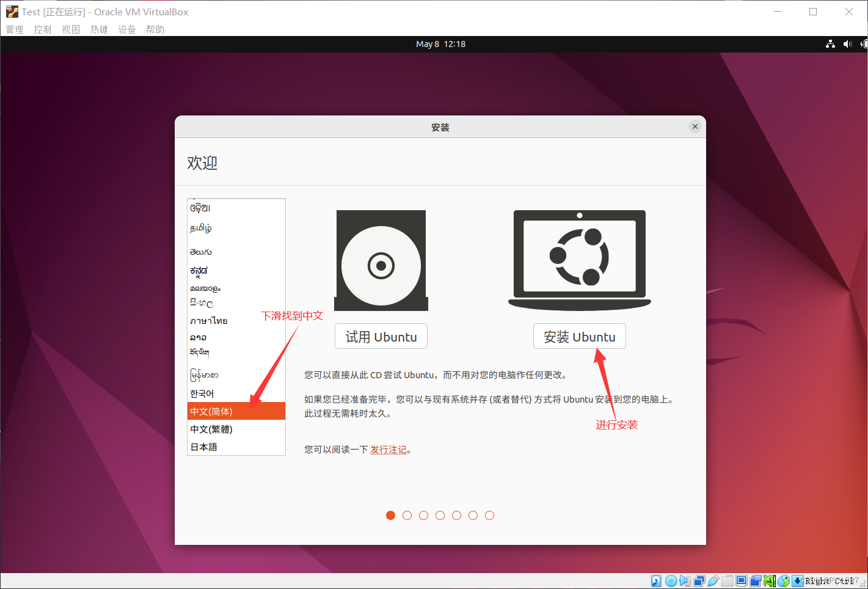Click the May 8 12:18 clock

click(x=440, y=44)
